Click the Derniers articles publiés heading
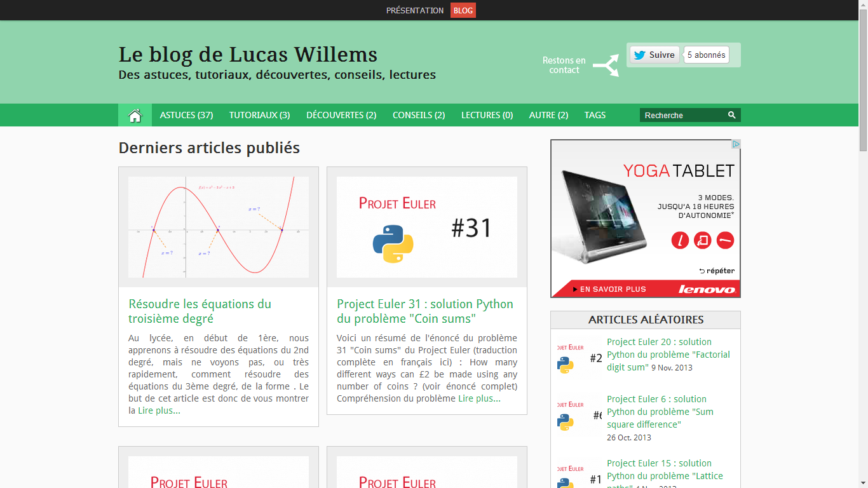Viewport: 868px width, 488px height. pos(209,148)
